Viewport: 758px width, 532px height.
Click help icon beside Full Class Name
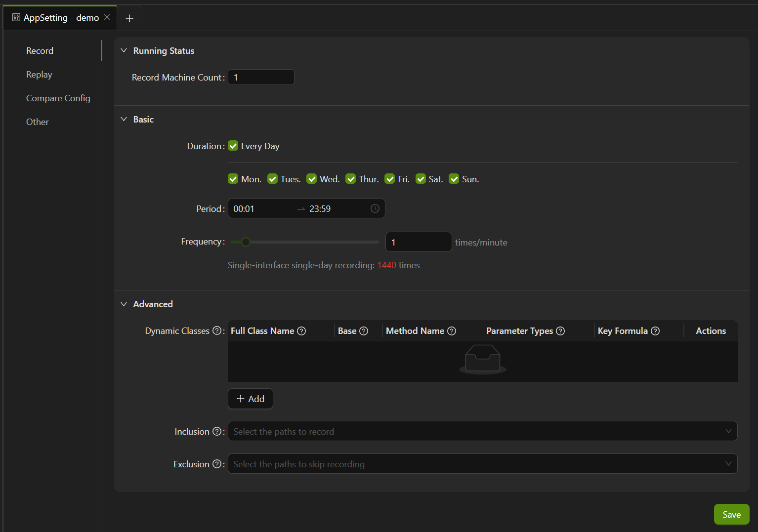pos(301,331)
